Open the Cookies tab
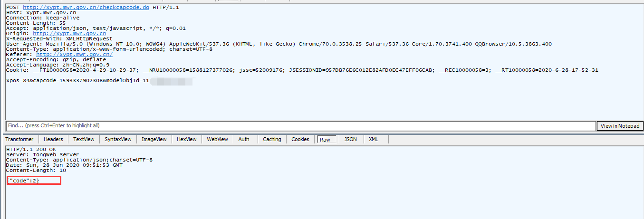Image resolution: width=644 pixels, height=219 pixels. (300, 139)
